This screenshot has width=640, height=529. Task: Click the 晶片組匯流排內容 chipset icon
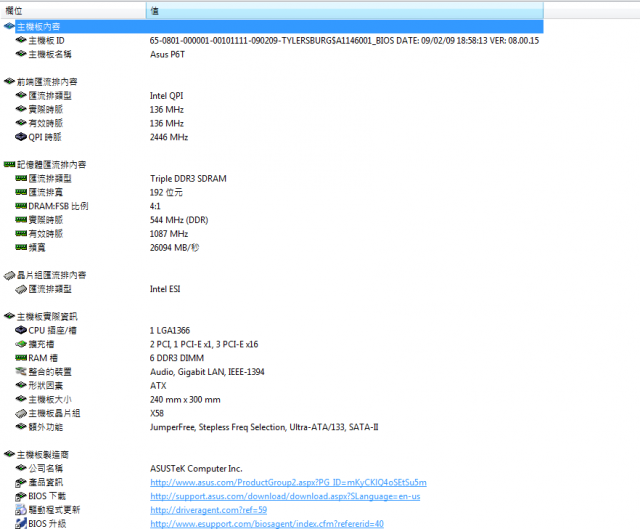[x=9, y=276]
